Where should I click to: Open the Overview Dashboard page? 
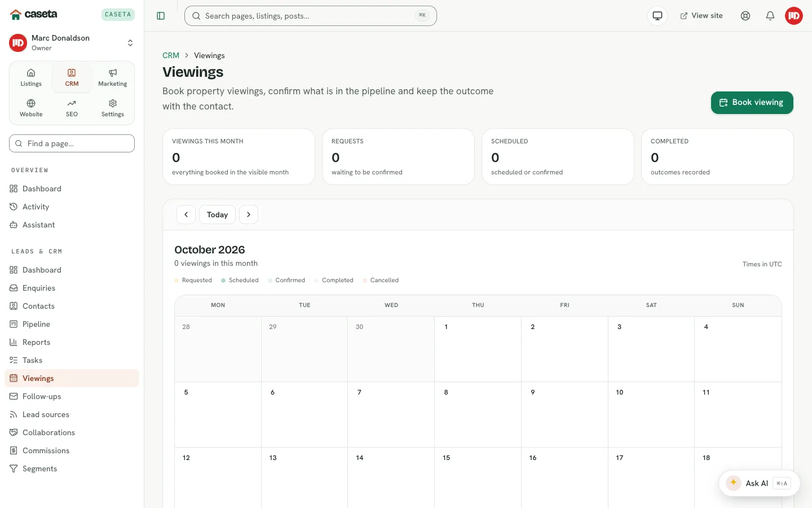(72, 189)
